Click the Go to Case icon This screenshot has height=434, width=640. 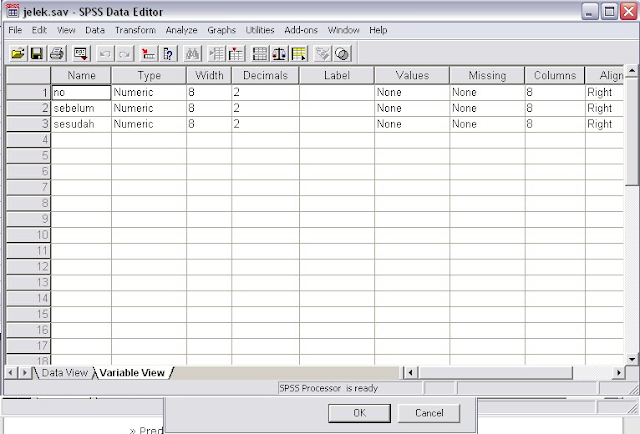pos(148,53)
